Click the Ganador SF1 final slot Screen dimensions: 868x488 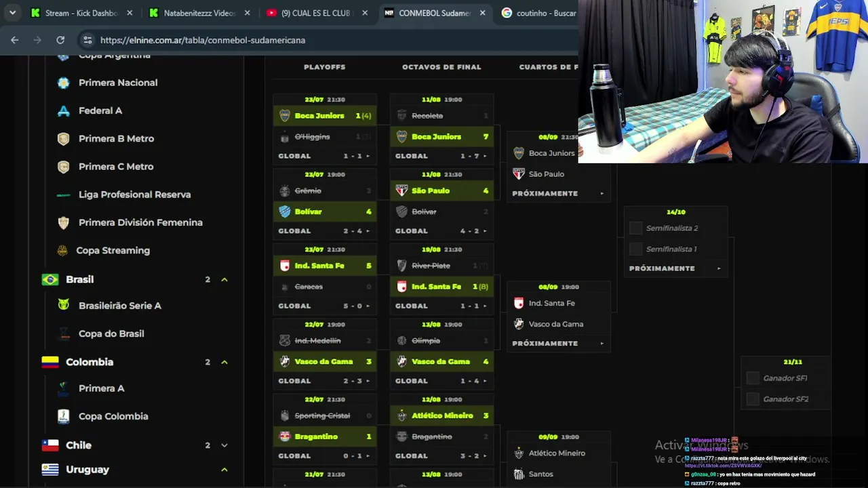click(785, 378)
